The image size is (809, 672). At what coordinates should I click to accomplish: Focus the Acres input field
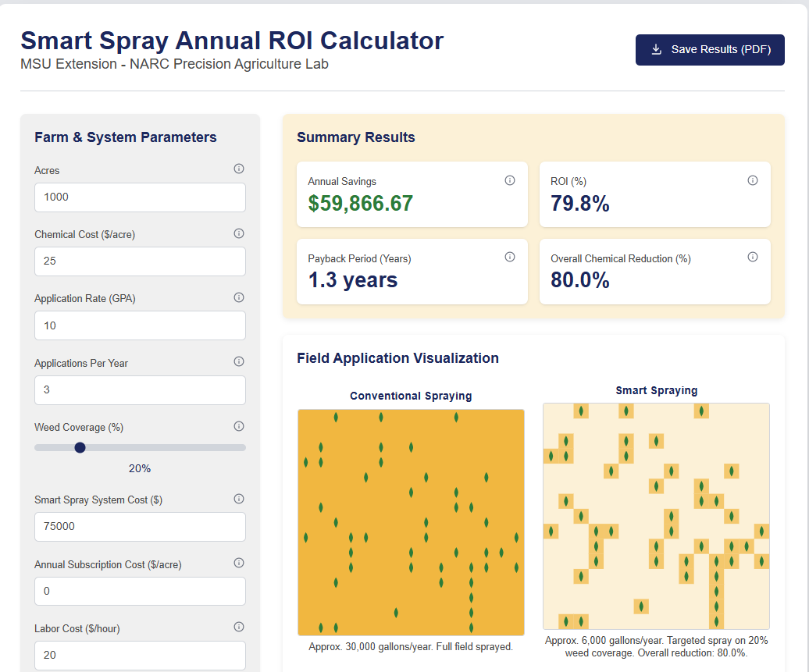tap(140, 197)
